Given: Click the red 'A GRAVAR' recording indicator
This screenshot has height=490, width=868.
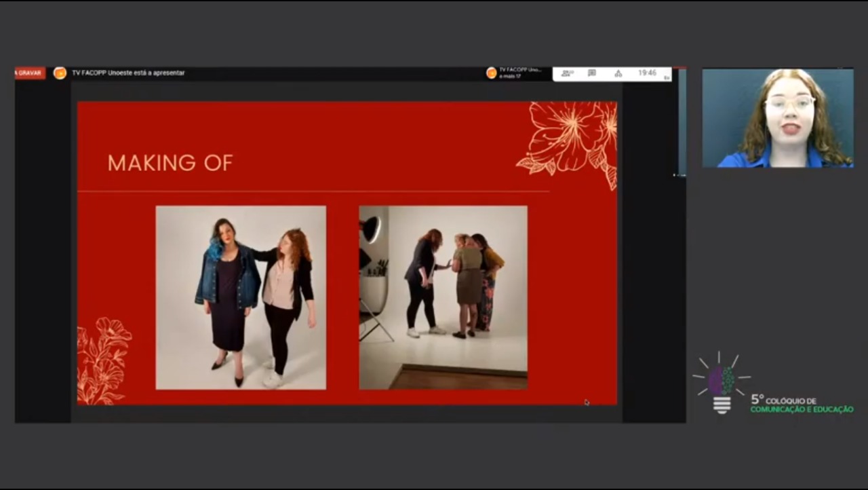Looking at the screenshot, I should coord(30,73).
